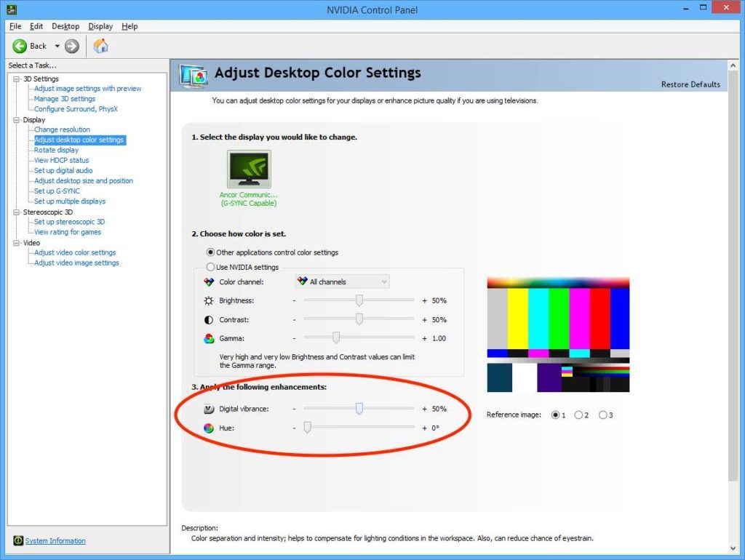
Task: Click the Digital vibrance minus sign
Action: 294,409
